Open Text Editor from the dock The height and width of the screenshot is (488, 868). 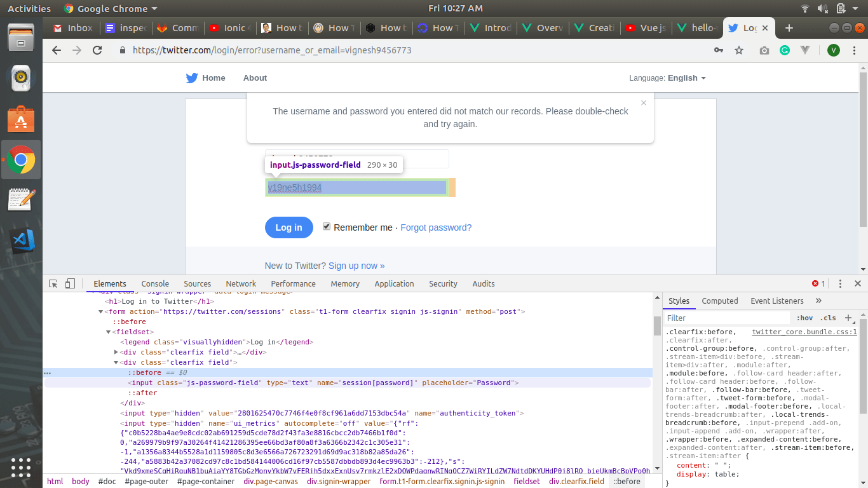coord(21,200)
